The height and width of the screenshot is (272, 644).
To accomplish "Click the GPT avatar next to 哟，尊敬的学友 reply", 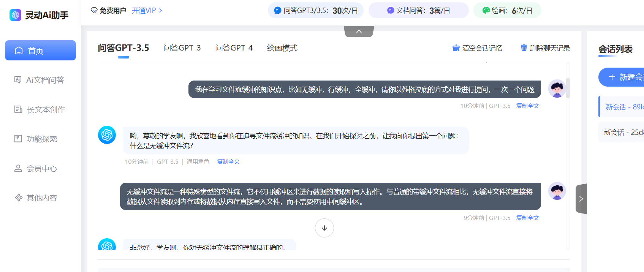I will [107, 135].
